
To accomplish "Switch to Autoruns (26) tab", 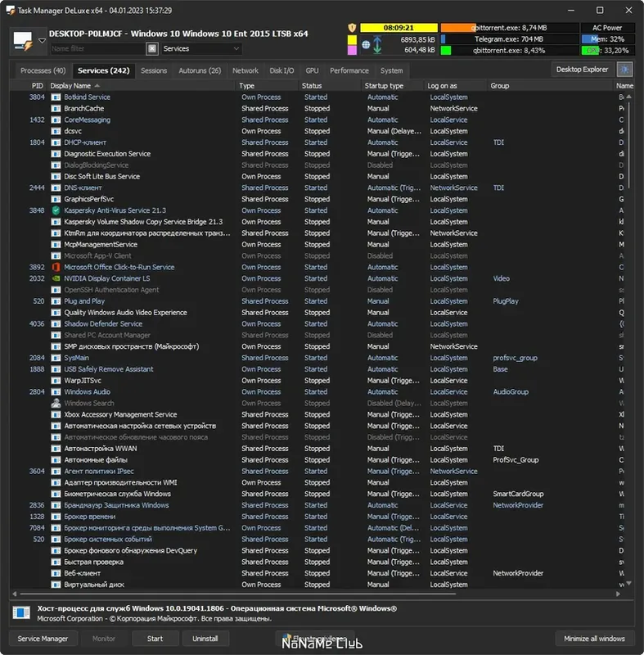I will [200, 71].
